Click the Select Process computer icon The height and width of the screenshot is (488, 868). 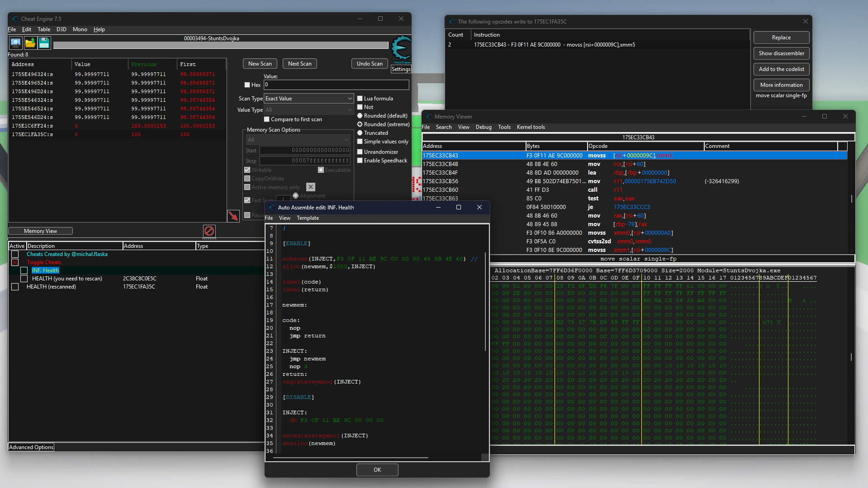tap(16, 43)
